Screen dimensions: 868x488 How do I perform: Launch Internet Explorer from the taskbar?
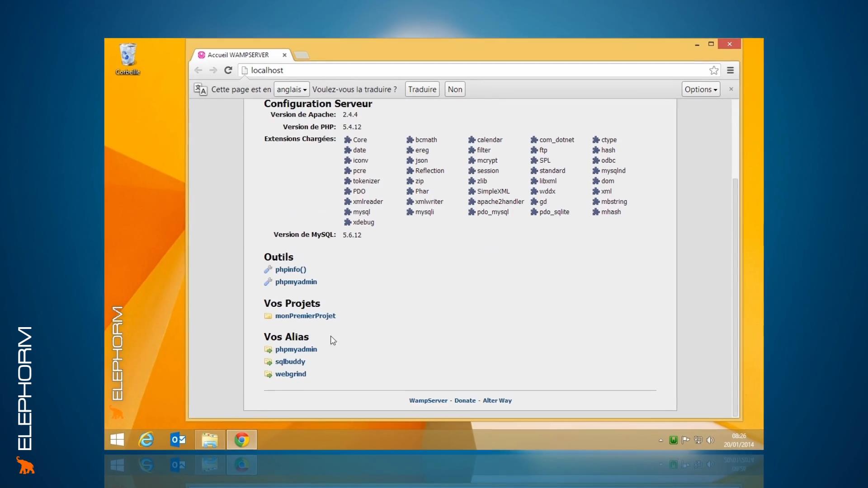tap(146, 439)
